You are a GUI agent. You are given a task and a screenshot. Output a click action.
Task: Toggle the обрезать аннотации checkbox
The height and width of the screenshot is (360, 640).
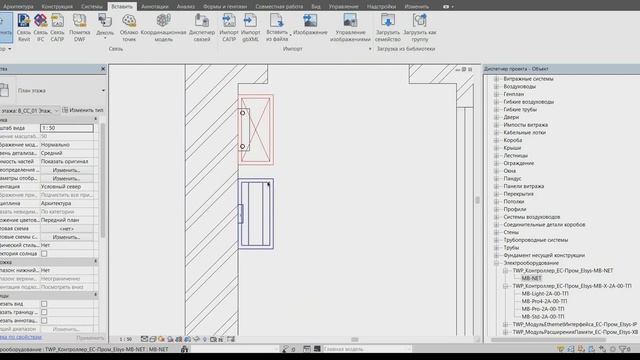click(44, 320)
